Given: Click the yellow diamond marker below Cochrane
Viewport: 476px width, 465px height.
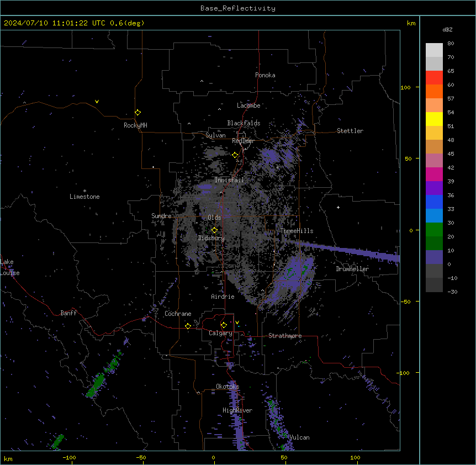Looking at the screenshot, I should pyautogui.click(x=188, y=326).
